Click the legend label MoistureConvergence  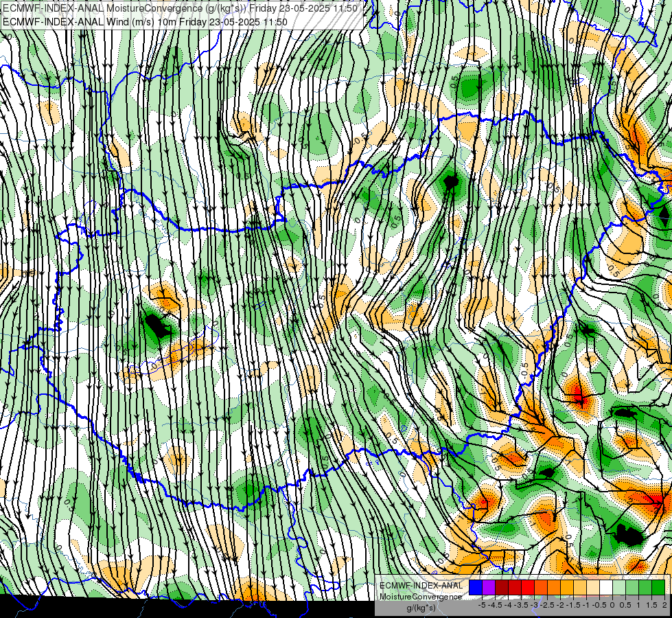click(421, 597)
